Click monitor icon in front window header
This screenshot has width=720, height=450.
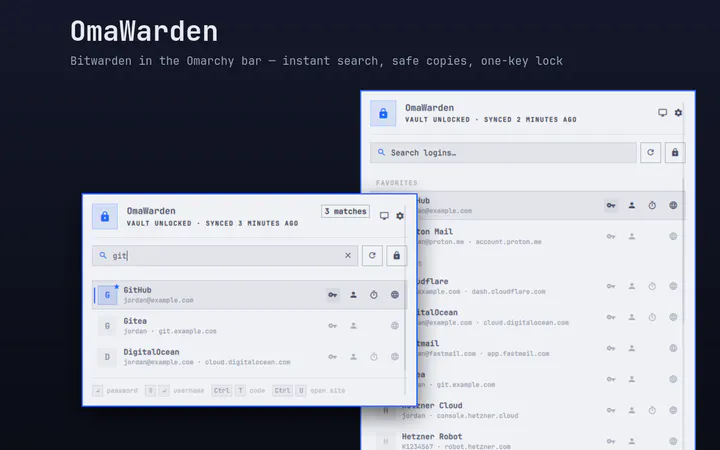click(x=384, y=216)
